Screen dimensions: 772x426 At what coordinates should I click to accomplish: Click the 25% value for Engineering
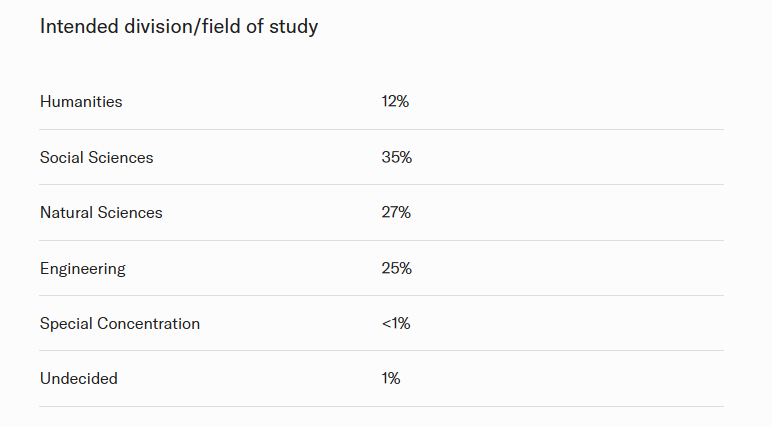coord(396,269)
